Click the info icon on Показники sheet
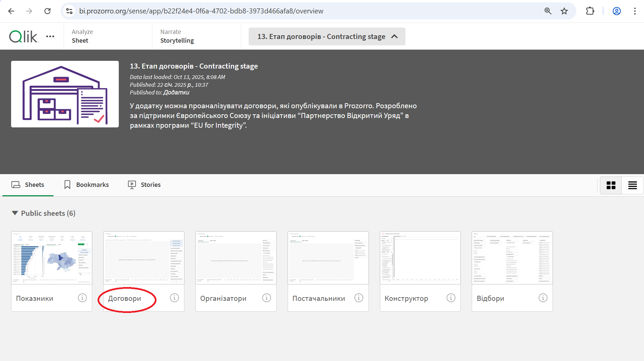This screenshot has width=644, height=361. pos(82,298)
